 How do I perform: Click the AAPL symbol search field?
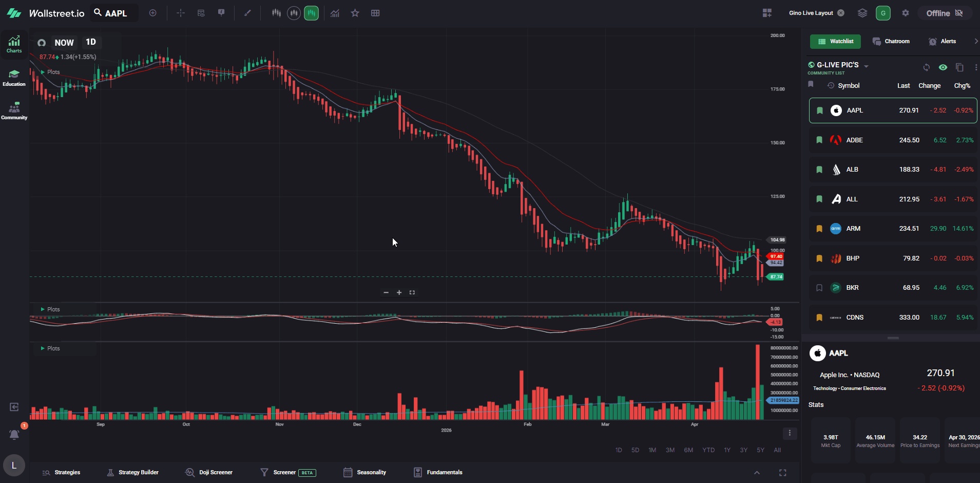[114, 13]
